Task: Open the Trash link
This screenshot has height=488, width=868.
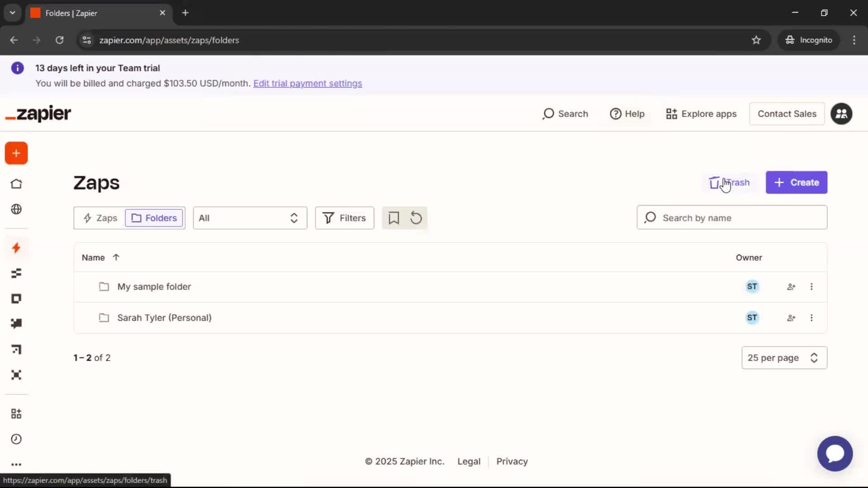Action: pos(730,183)
